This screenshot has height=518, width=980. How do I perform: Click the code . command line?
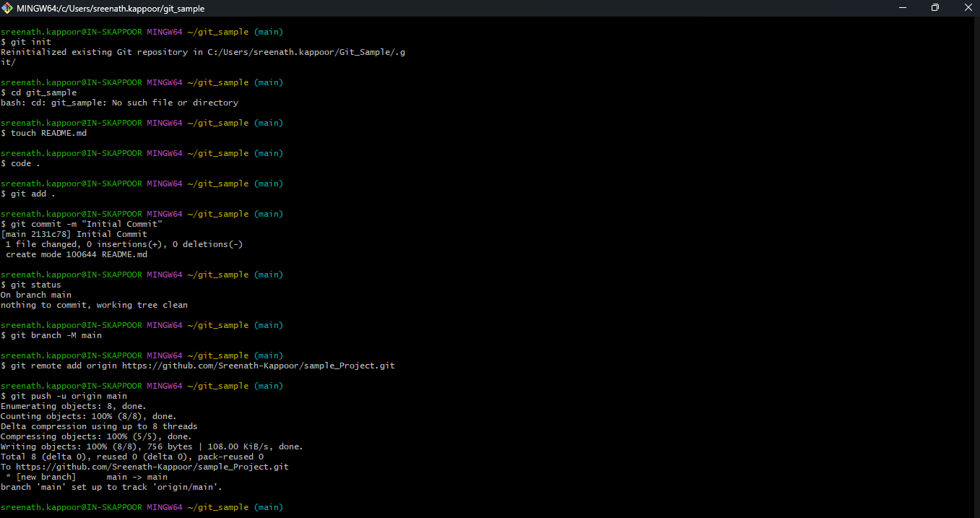[x=19, y=163]
